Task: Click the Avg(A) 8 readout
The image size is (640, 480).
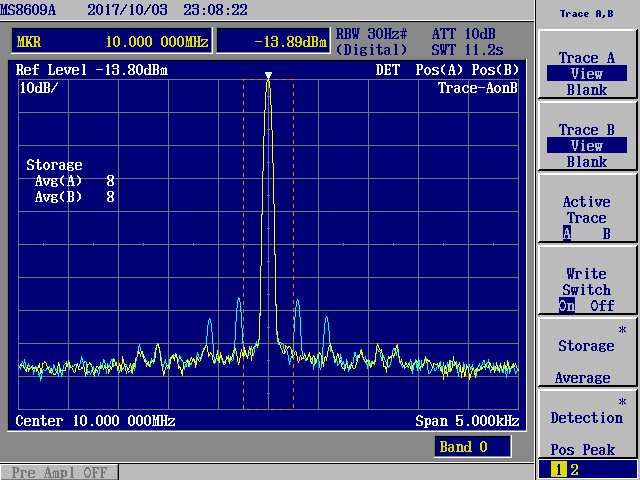Action: pyautogui.click(x=74, y=180)
